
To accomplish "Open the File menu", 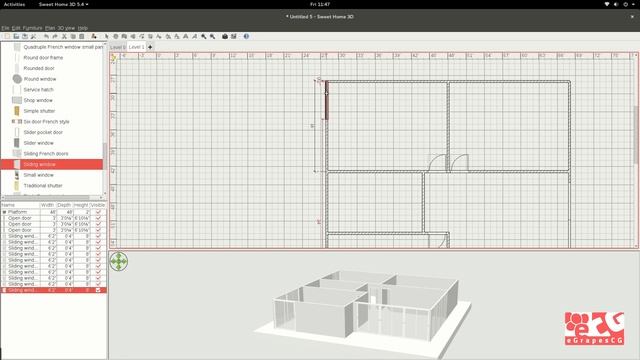I will [5, 28].
